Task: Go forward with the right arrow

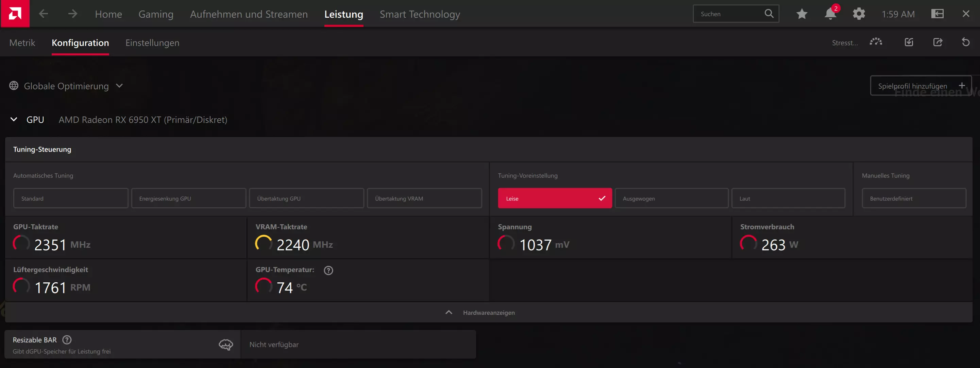Action: (x=73, y=14)
